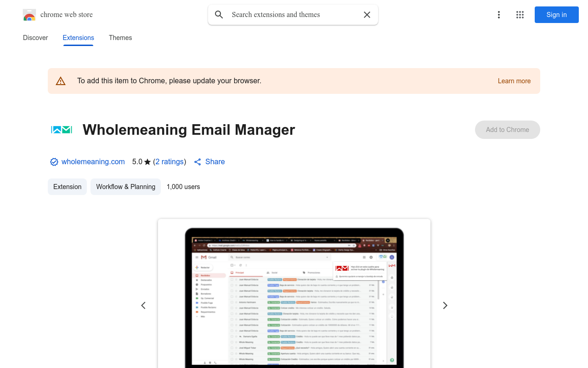This screenshot has height=368, width=588.
Task: Open the Themes tab
Action: click(x=120, y=38)
